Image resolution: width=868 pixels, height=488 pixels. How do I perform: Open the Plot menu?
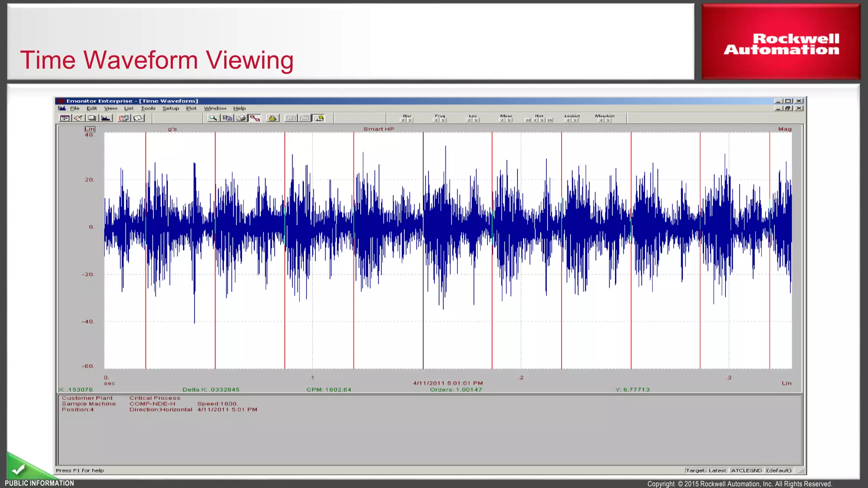click(191, 108)
